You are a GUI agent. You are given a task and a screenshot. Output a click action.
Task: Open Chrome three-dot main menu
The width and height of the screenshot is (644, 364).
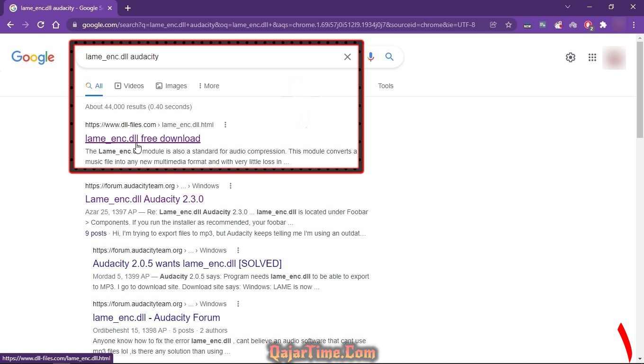click(634, 25)
